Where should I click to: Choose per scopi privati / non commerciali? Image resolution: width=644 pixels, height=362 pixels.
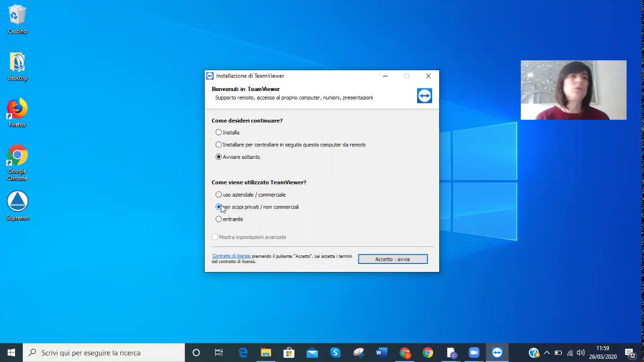tap(257, 207)
